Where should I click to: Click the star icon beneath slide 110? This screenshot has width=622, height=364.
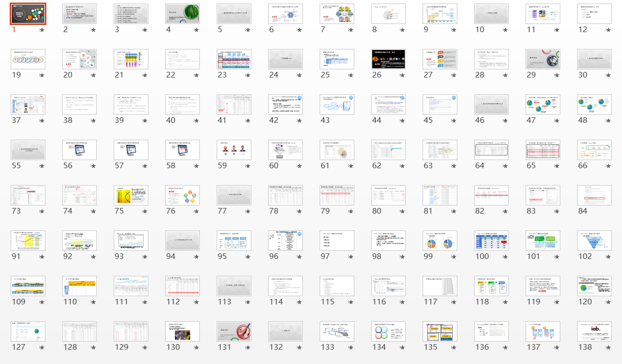[x=93, y=302]
